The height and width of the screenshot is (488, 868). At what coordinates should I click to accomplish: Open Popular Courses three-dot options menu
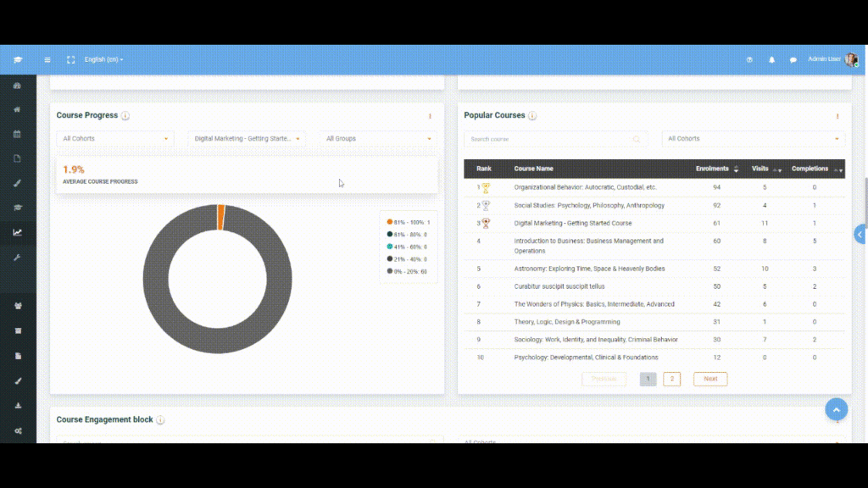pyautogui.click(x=837, y=116)
